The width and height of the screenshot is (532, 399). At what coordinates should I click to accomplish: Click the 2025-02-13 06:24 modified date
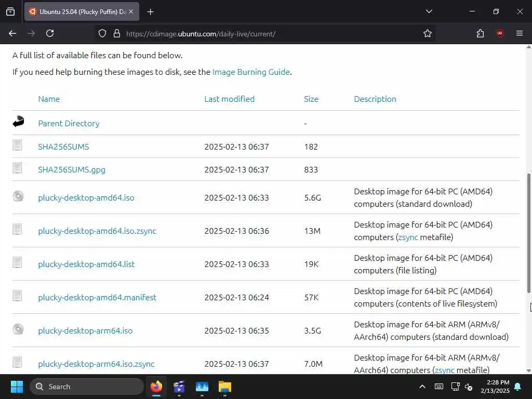[x=236, y=298]
